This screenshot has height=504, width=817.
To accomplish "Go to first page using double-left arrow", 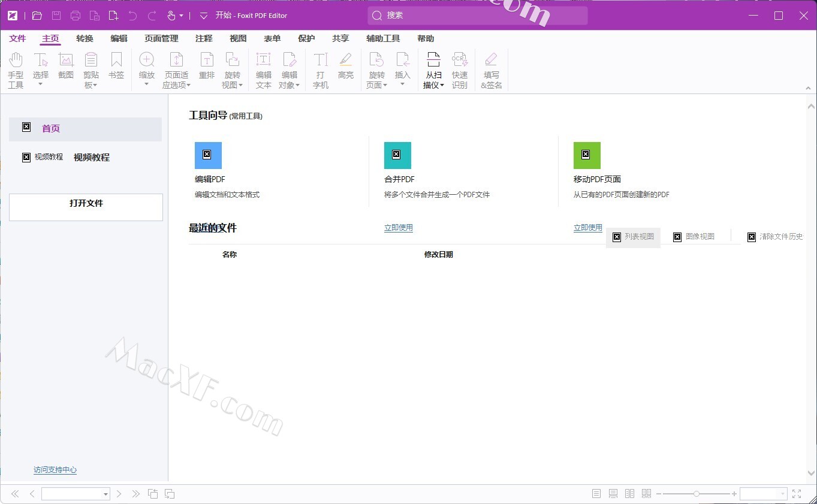I will coord(15,494).
